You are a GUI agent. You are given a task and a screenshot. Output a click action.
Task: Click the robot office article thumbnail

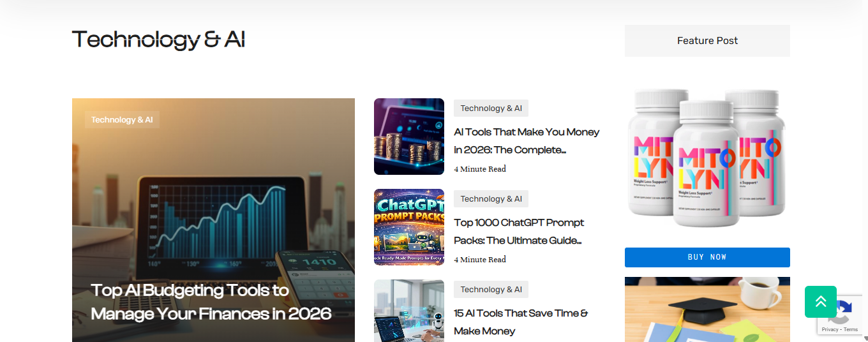409,311
